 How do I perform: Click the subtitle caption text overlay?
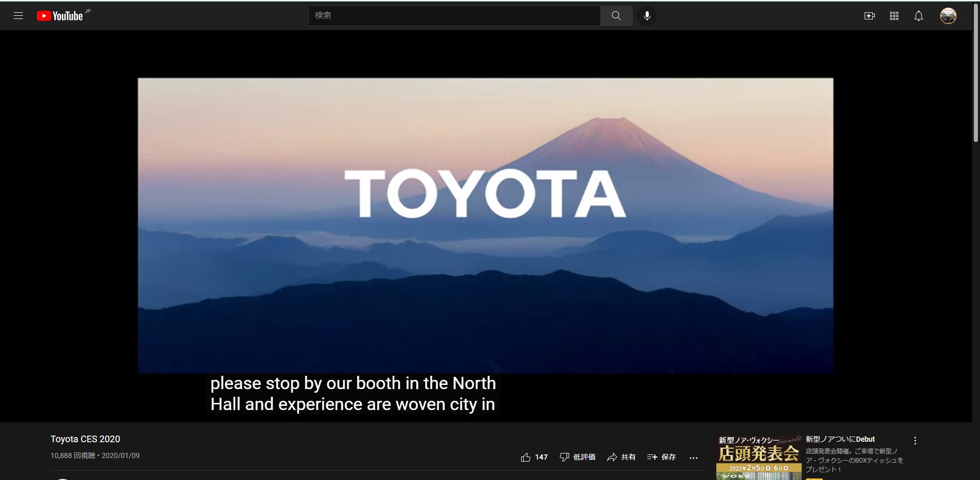coord(353,394)
